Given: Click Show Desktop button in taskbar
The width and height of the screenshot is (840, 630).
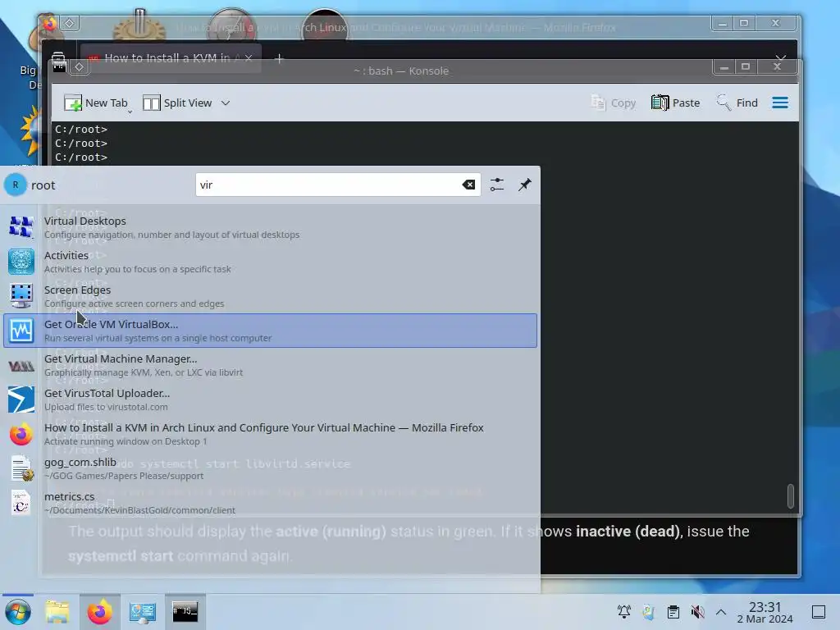Looking at the screenshot, I should (x=819, y=612).
